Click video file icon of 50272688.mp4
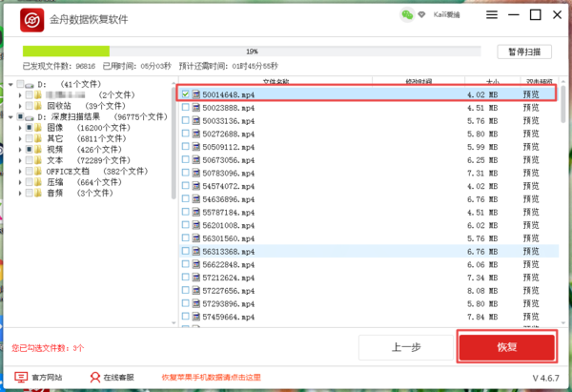Image resolution: width=572 pixels, height=392 pixels. point(195,134)
